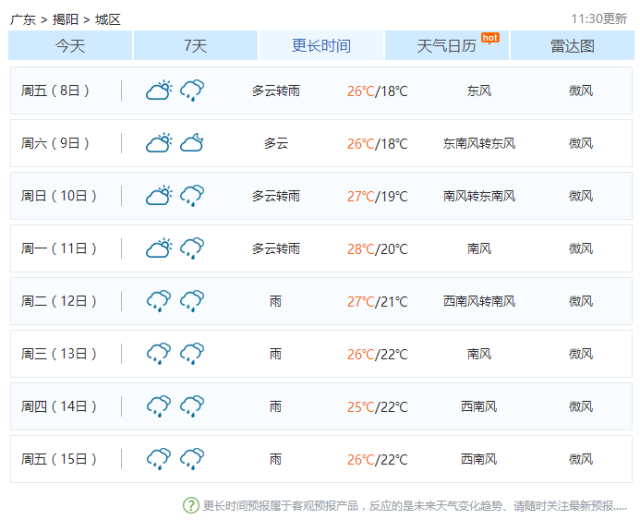Click the night rain icon for 周五（15日）
640x520 pixels.
tap(192, 459)
